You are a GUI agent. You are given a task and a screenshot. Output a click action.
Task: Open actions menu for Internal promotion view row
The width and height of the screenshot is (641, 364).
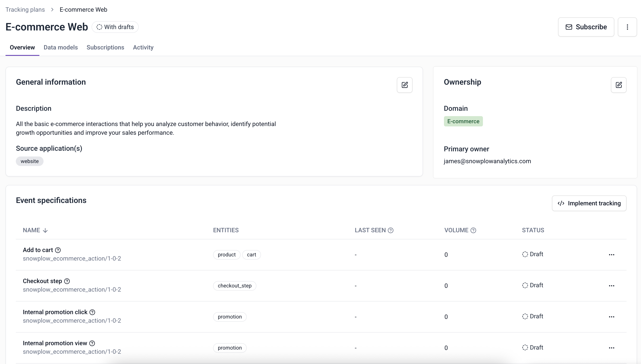(x=612, y=348)
